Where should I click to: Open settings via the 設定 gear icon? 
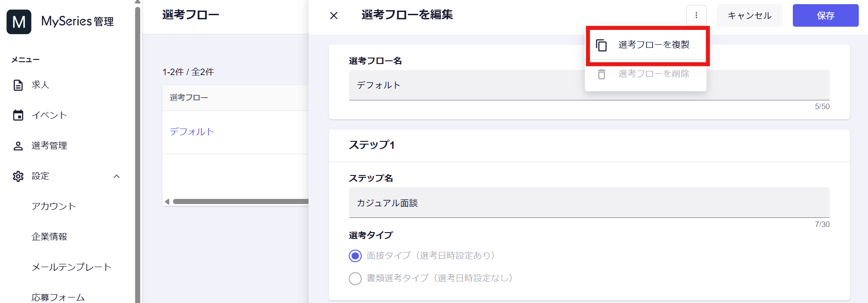click(18, 176)
